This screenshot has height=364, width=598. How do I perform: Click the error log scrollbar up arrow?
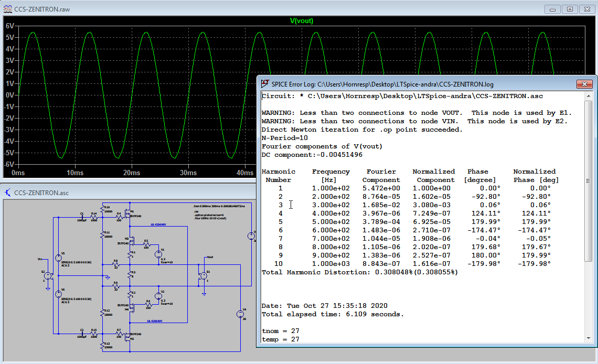(589, 96)
